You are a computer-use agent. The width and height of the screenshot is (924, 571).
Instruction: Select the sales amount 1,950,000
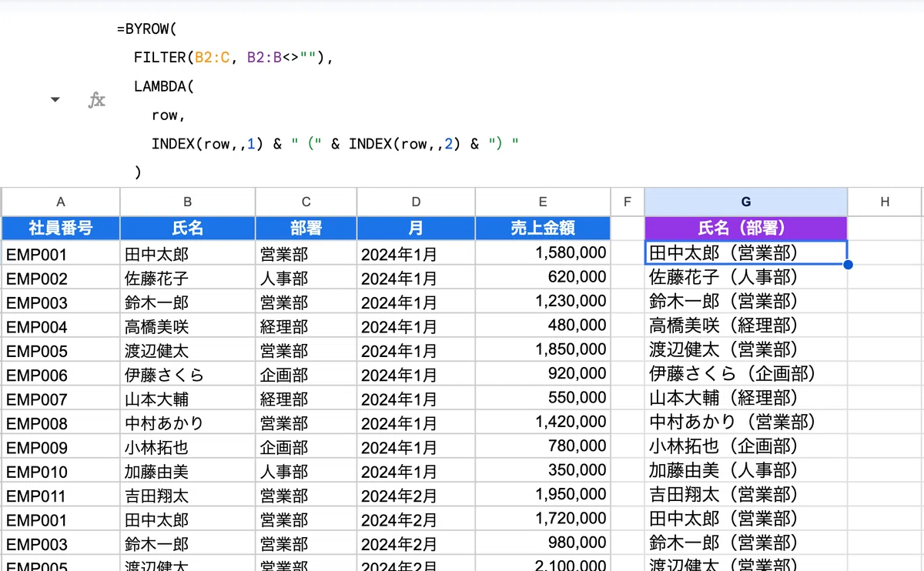click(x=543, y=496)
